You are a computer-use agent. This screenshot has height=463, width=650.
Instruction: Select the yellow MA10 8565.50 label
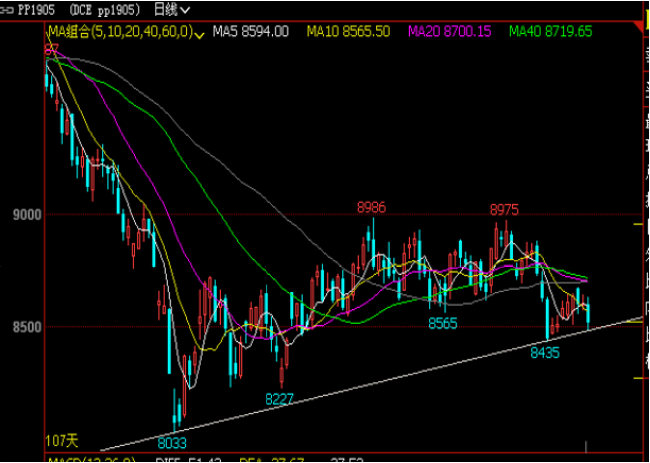pos(348,32)
